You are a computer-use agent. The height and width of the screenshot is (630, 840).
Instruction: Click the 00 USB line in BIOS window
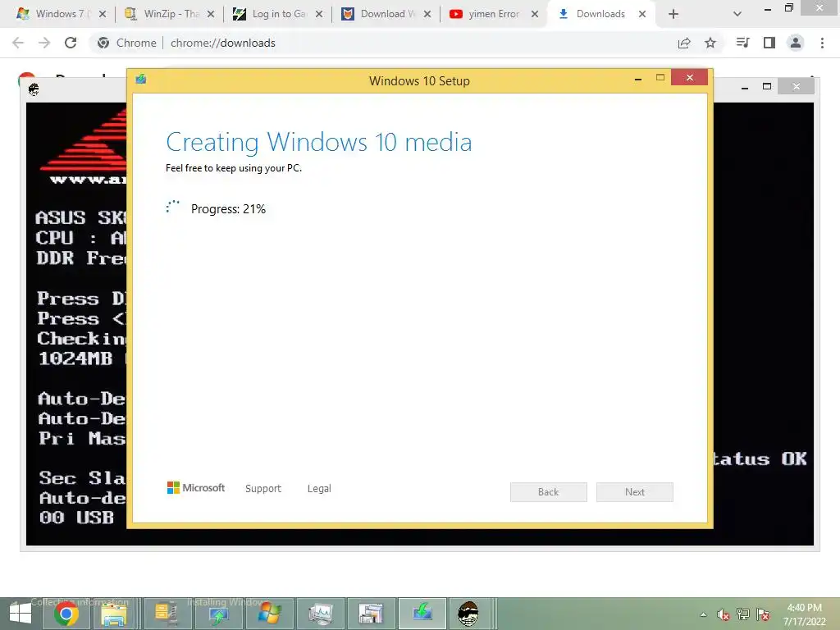[76, 518]
